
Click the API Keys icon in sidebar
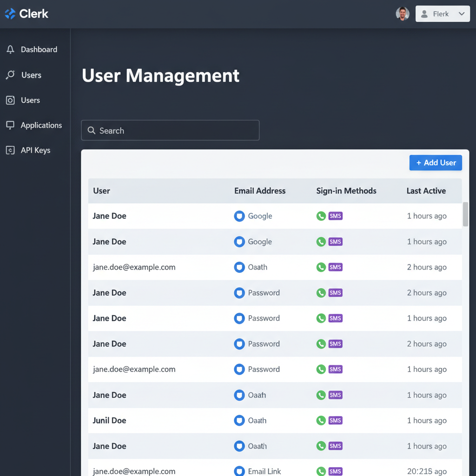pos(10,150)
